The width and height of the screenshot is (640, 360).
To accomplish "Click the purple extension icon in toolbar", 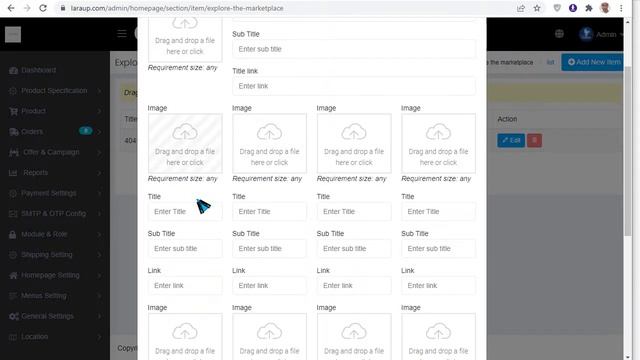I will click(x=573, y=8).
